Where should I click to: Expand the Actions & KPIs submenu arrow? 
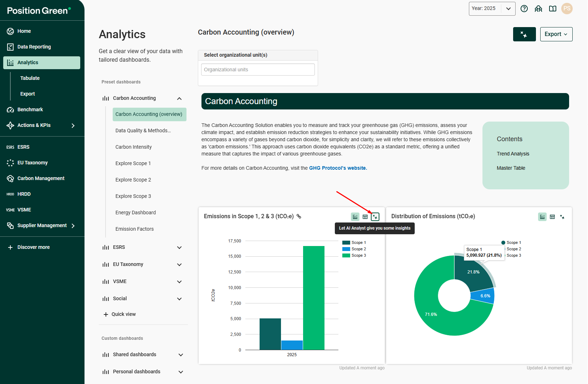pos(73,126)
